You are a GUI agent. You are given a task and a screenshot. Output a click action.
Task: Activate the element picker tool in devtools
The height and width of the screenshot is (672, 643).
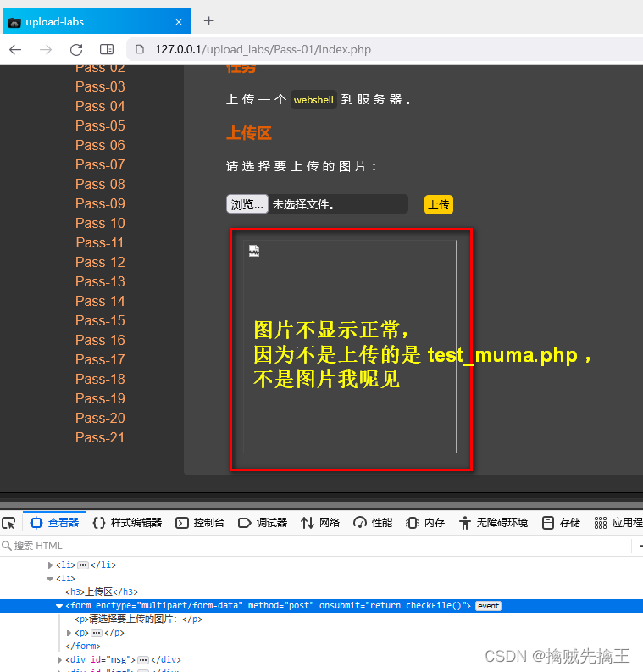(9, 522)
